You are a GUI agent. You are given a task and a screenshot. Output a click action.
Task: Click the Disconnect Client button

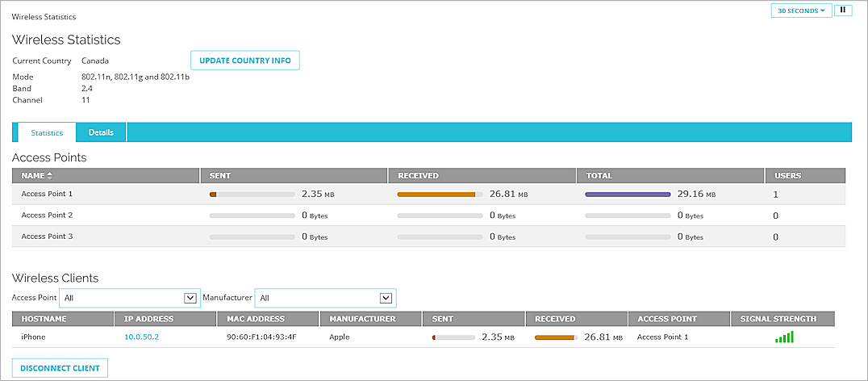click(61, 368)
